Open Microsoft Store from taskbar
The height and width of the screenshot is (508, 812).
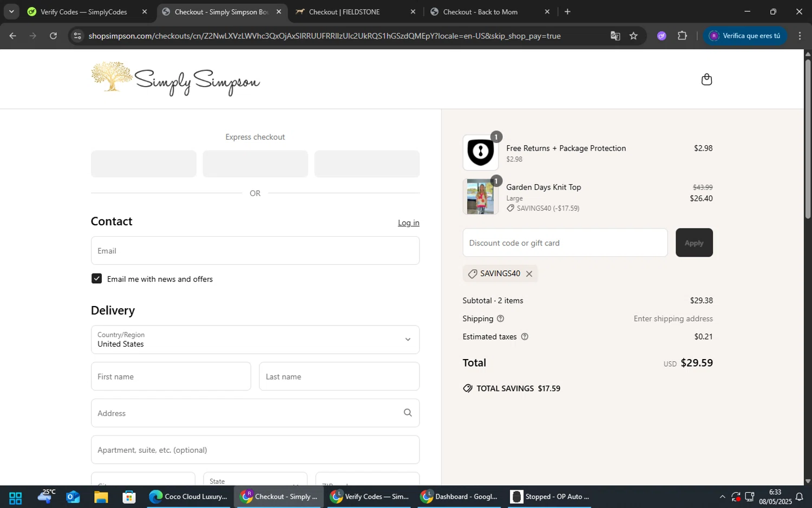click(129, 497)
